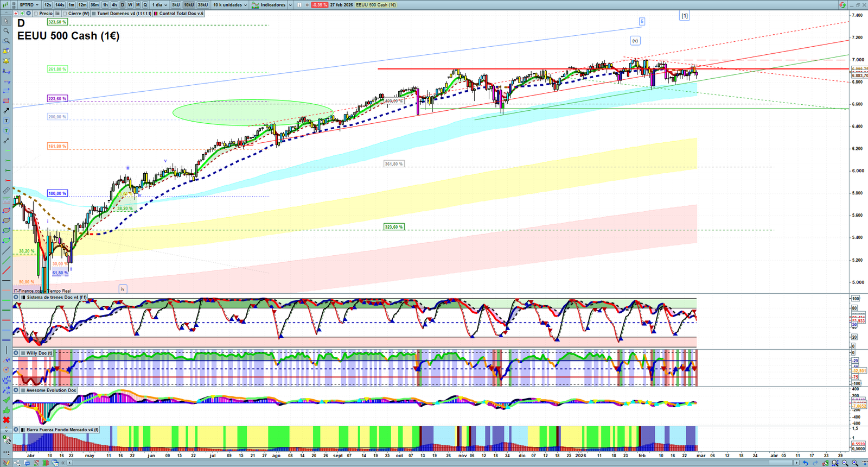Click the Sistema de trenes Doc v4 label
868x467 pixels.
tap(56, 298)
